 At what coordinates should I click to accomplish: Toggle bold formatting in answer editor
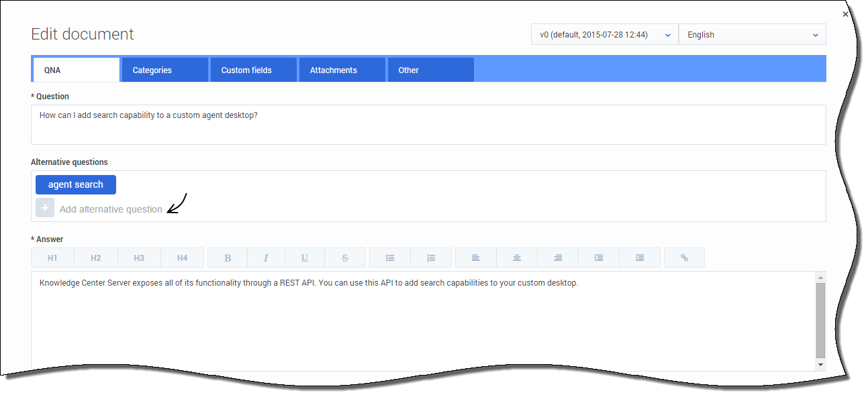pos(227,258)
